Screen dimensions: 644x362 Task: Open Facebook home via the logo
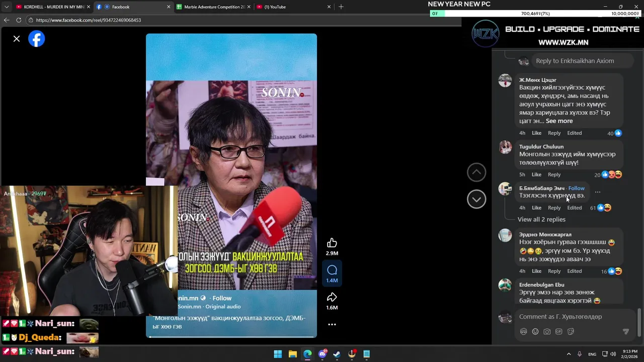(x=37, y=39)
